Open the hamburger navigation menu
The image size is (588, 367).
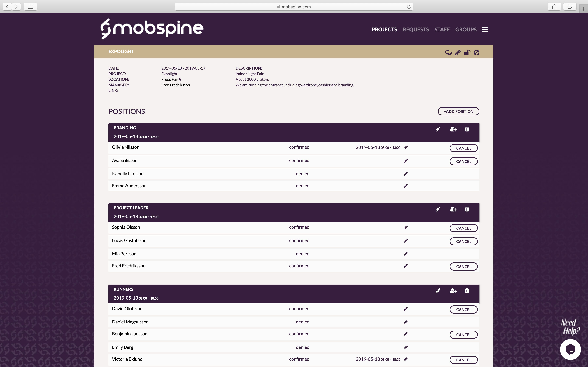(x=485, y=29)
